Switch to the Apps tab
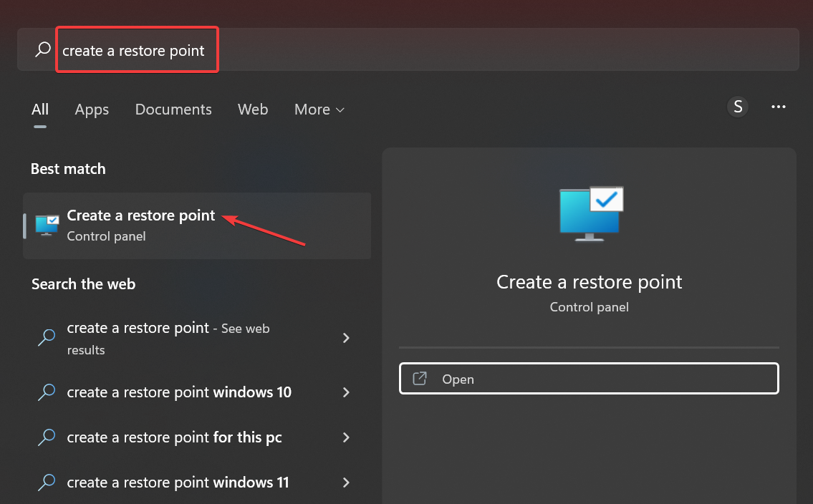 click(x=92, y=110)
